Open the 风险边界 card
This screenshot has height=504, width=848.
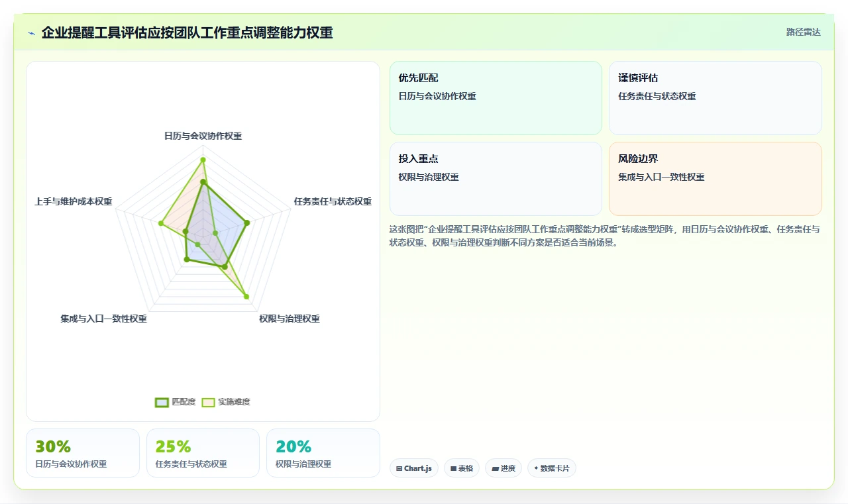(715, 179)
